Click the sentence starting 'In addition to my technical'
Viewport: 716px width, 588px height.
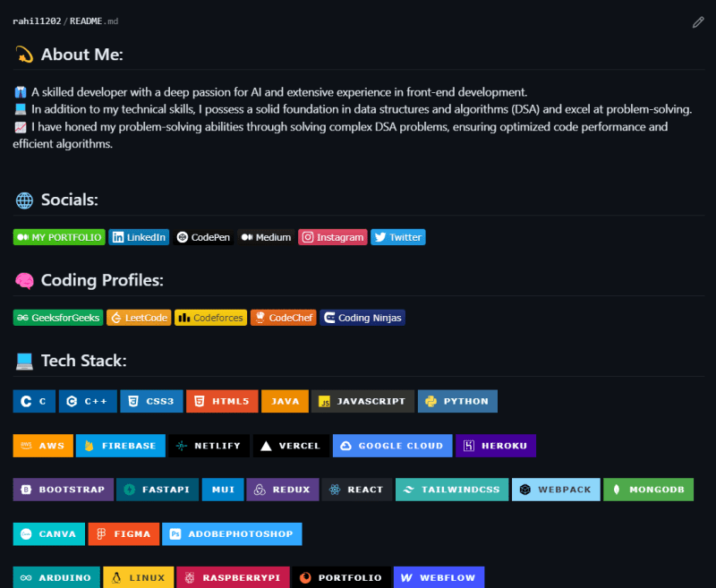pos(362,109)
